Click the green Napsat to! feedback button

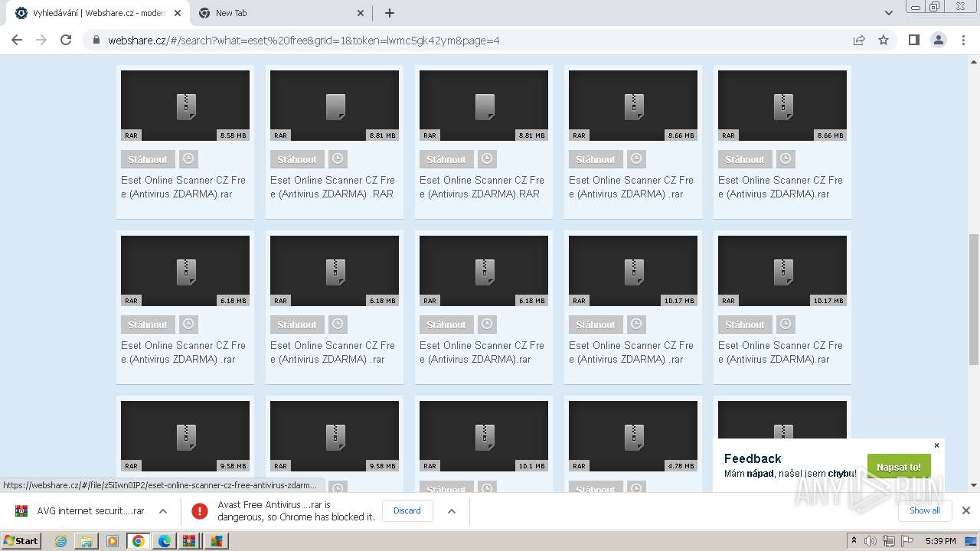[899, 467]
